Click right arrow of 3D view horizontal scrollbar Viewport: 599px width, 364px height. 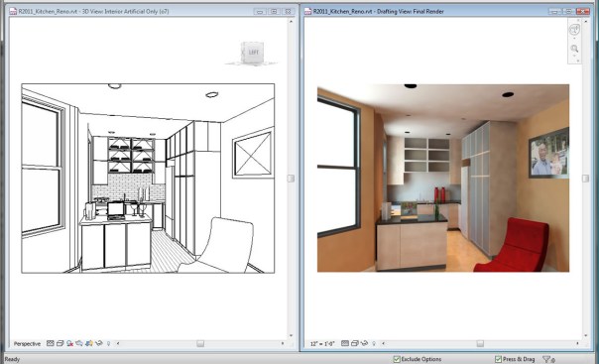(x=283, y=343)
